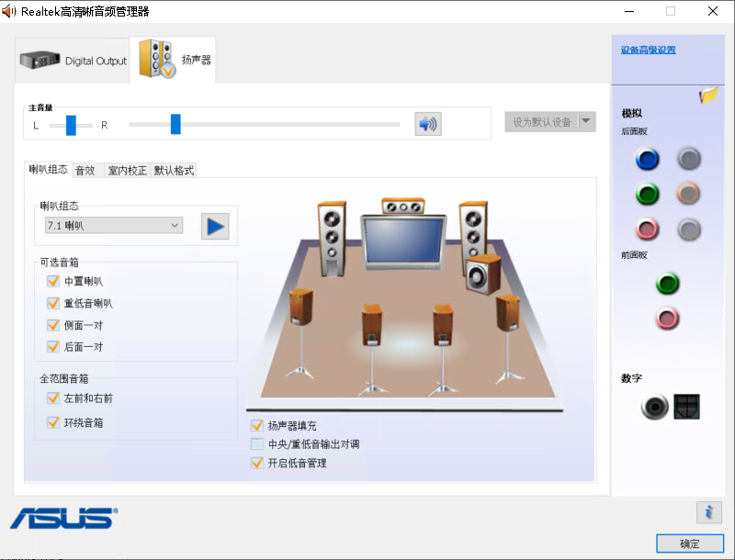Screen dimensions: 735x560
Task: Click the ASUS logo
Action: [x=64, y=519]
